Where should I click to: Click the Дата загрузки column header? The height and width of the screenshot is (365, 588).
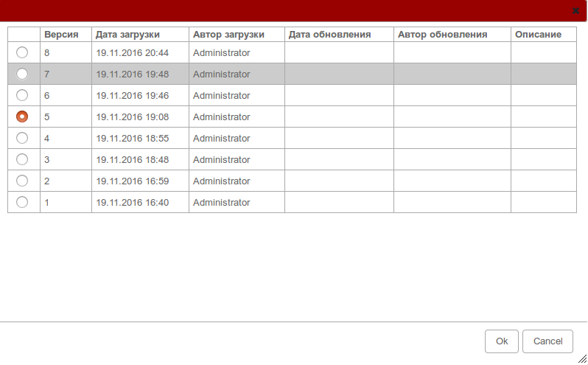pyautogui.click(x=127, y=35)
